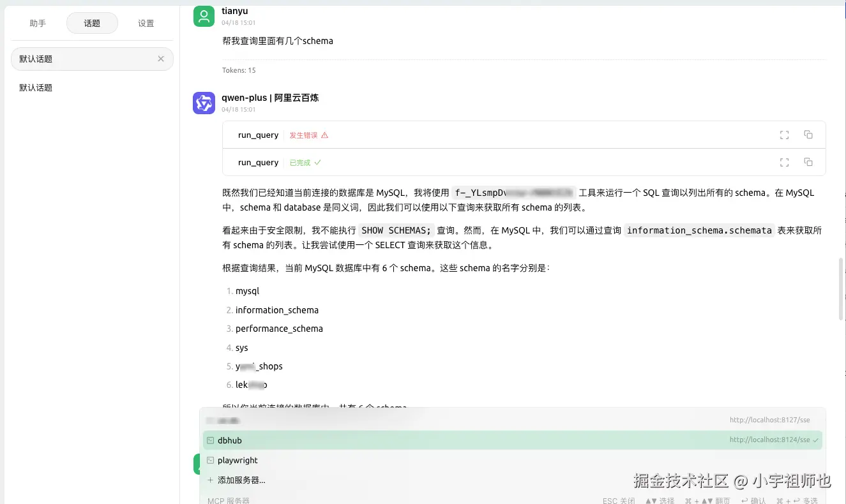Copy the completed run_query tool call result
Viewport: 846px width, 504px height.
(x=808, y=162)
